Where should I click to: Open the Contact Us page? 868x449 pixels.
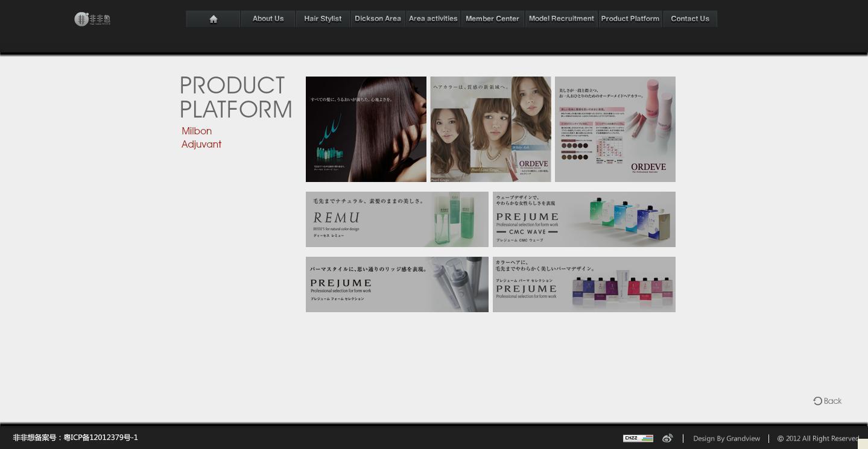coord(689,19)
